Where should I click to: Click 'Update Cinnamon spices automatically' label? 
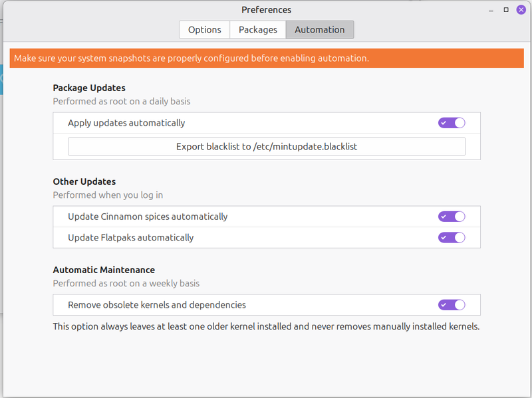tap(148, 217)
